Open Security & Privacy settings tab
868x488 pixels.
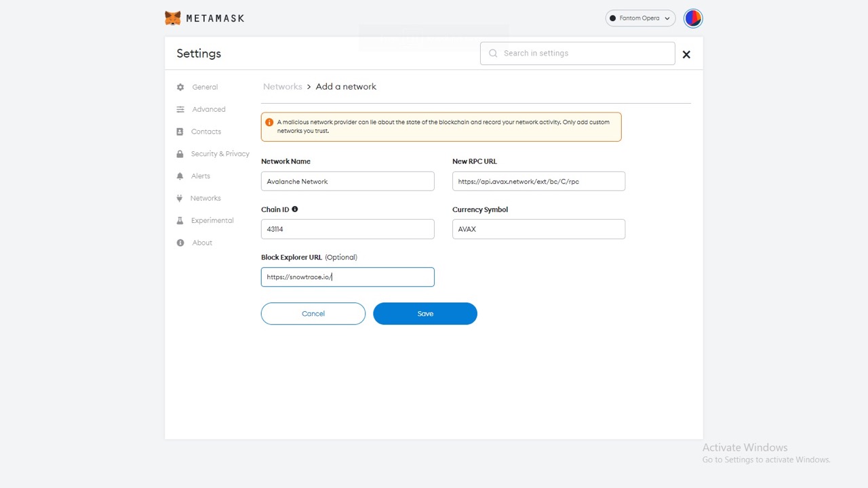(220, 154)
